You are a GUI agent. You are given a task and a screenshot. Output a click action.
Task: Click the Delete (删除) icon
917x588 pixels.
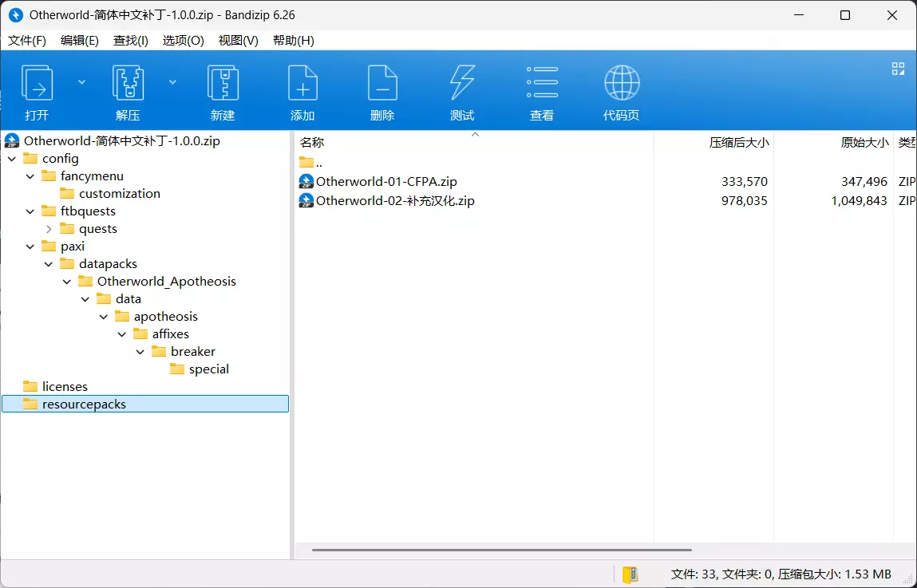click(382, 82)
